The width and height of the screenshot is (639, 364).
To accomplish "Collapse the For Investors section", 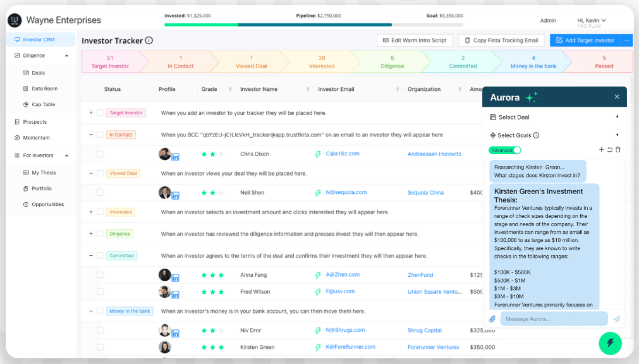I will [x=66, y=155].
